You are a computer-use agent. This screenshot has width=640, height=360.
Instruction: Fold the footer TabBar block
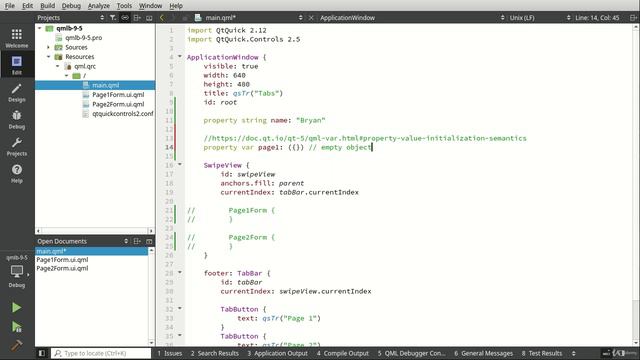pos(180,272)
